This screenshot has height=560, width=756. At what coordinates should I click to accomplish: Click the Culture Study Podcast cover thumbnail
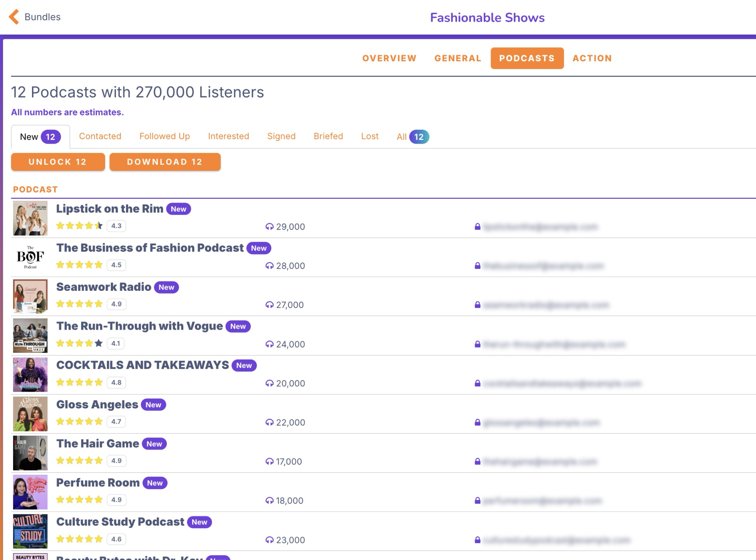pos(30,531)
